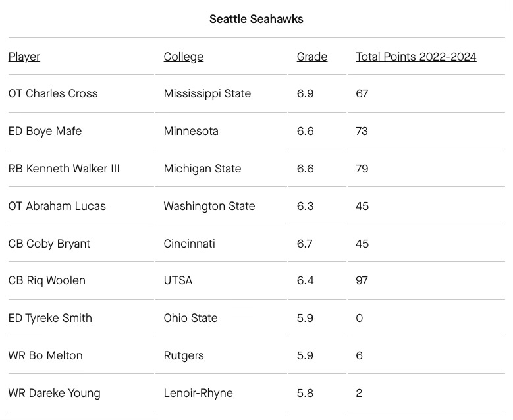
Task: Select the OT Charles Cross cell
Action: coord(53,93)
